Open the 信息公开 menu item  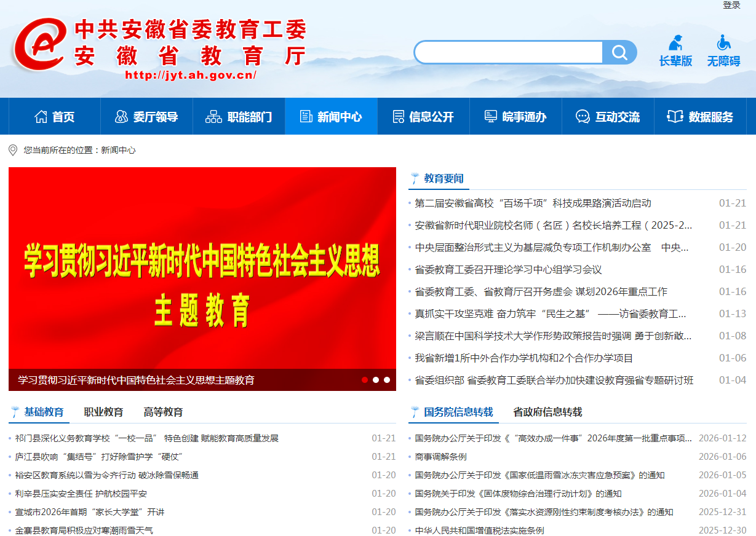tap(424, 117)
